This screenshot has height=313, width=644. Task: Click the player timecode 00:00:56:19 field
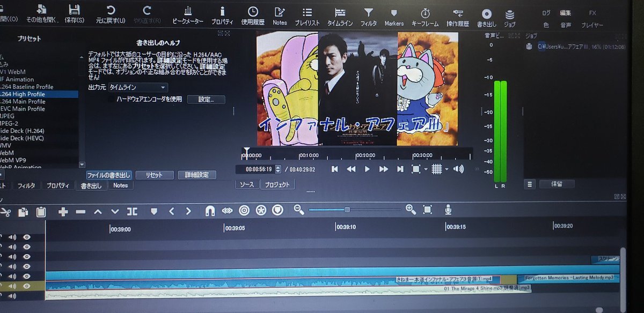tap(258, 169)
